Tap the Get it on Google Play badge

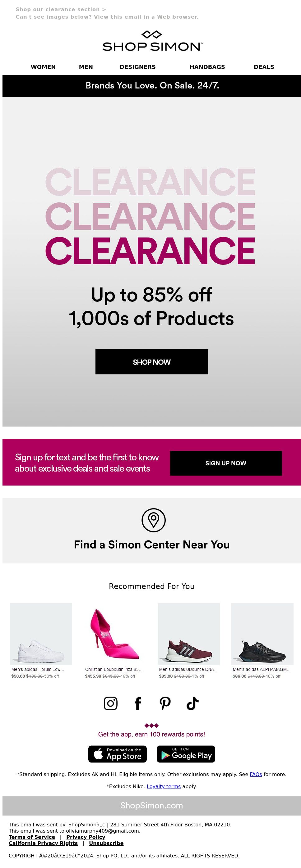(x=186, y=754)
